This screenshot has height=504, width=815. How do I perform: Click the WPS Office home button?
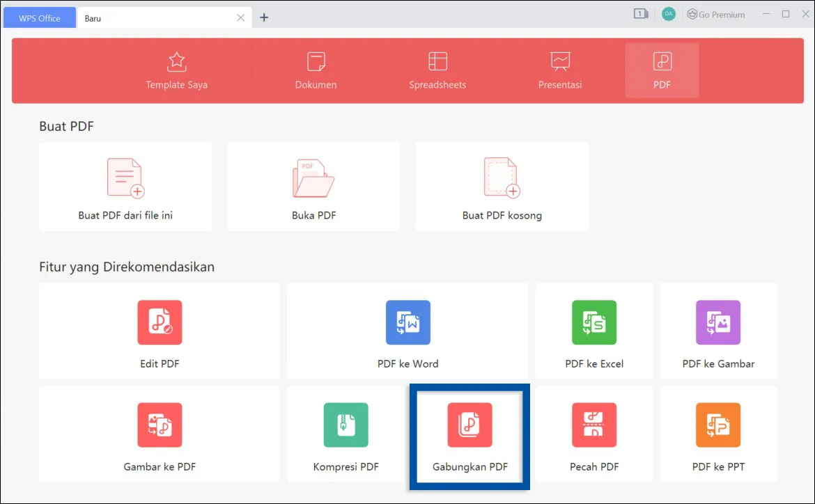click(39, 17)
